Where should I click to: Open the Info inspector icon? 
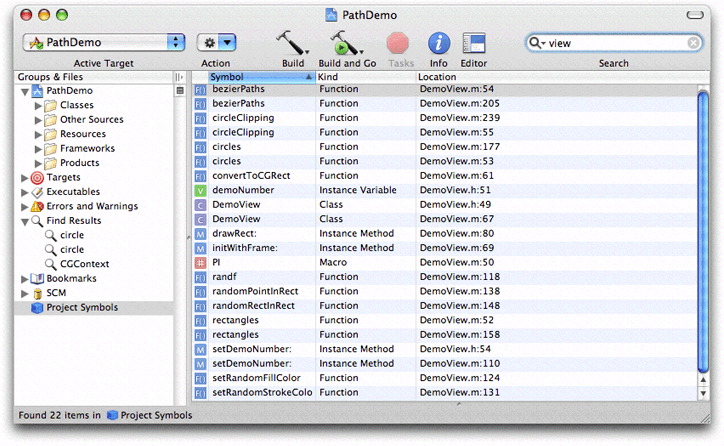438,42
